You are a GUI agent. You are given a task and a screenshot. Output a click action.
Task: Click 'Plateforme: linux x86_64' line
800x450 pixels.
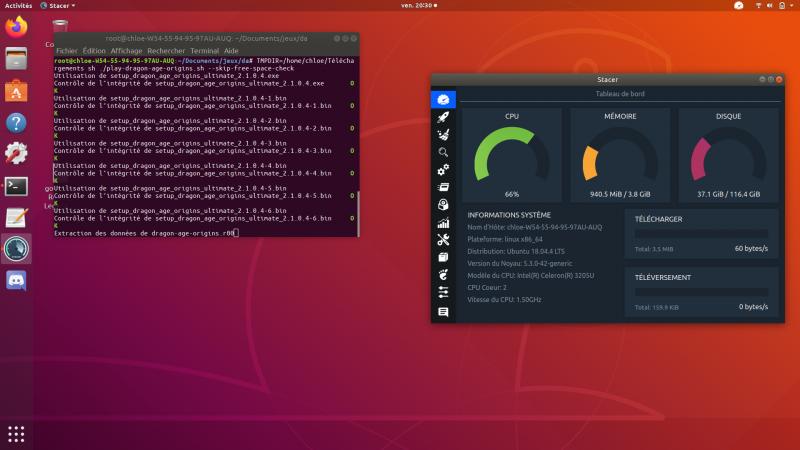coord(505,239)
